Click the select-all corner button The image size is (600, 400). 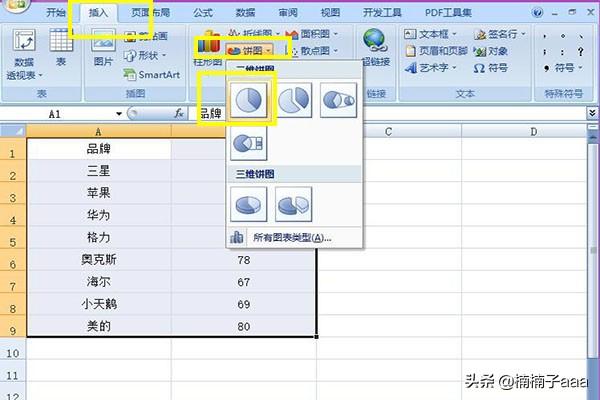13,131
